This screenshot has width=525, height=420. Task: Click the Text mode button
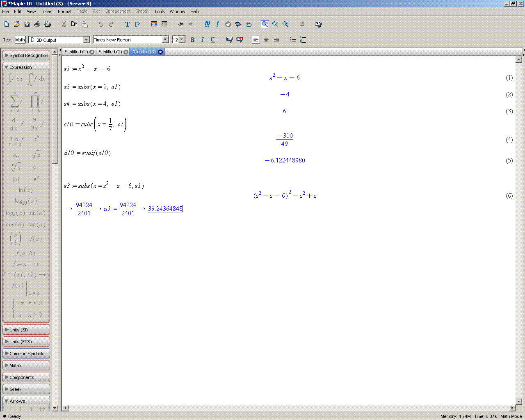click(7, 40)
